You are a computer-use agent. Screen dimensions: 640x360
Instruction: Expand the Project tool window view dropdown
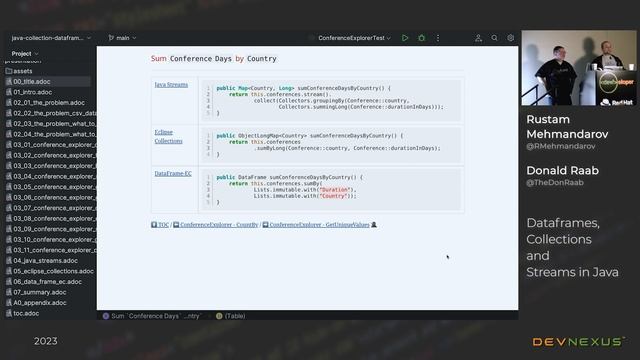click(x=25, y=53)
